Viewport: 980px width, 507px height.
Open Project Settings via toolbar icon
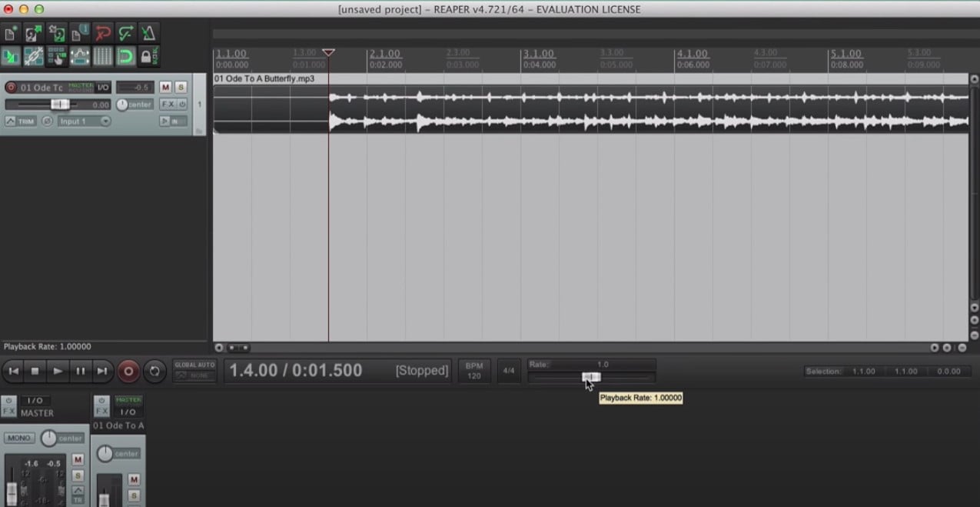pyautogui.click(x=79, y=33)
